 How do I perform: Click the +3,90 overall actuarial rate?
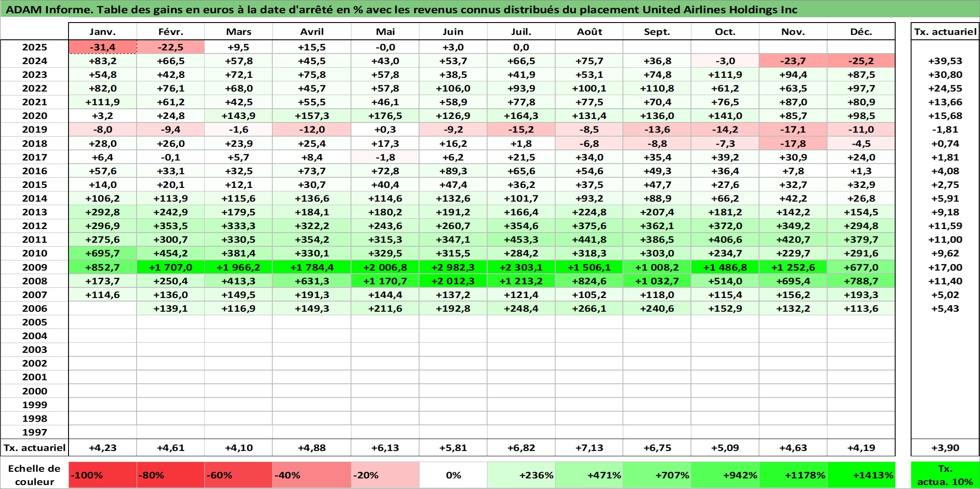click(945, 447)
